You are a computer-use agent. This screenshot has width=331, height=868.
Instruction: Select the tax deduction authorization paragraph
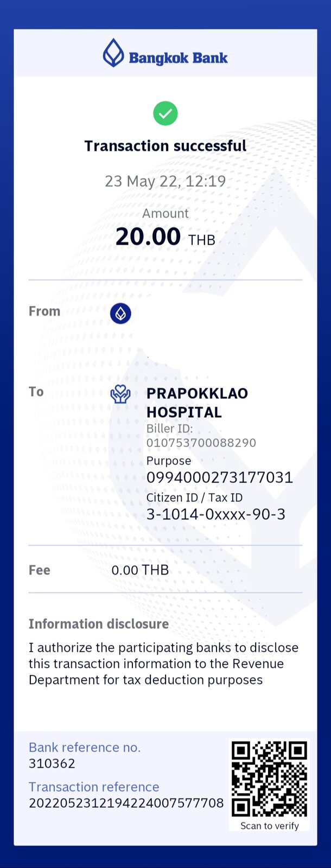point(164,663)
